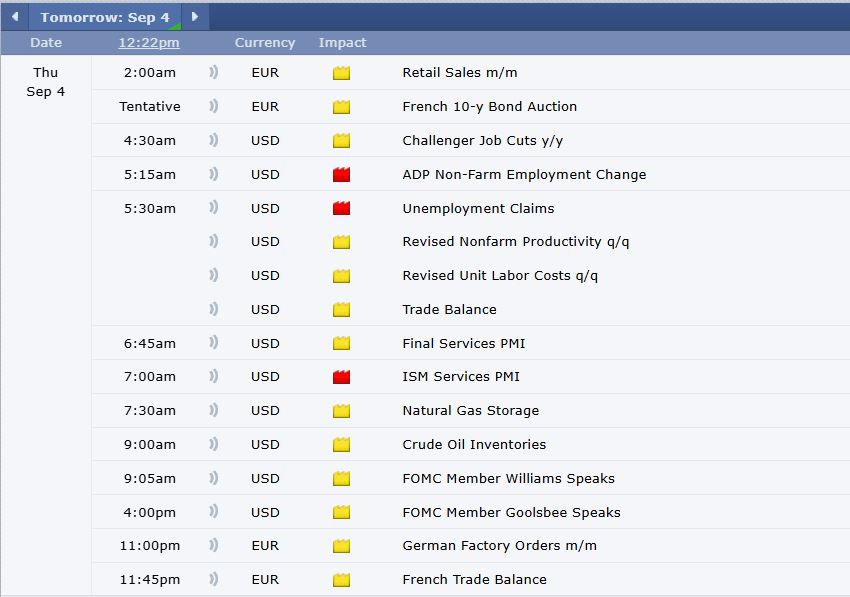This screenshot has width=850, height=597.
Task: Click yellow impact icon for Williams Speaks
Action: (342, 478)
